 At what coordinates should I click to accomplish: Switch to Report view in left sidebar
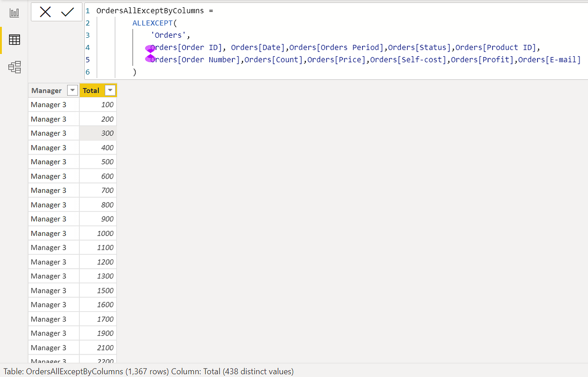[14, 13]
